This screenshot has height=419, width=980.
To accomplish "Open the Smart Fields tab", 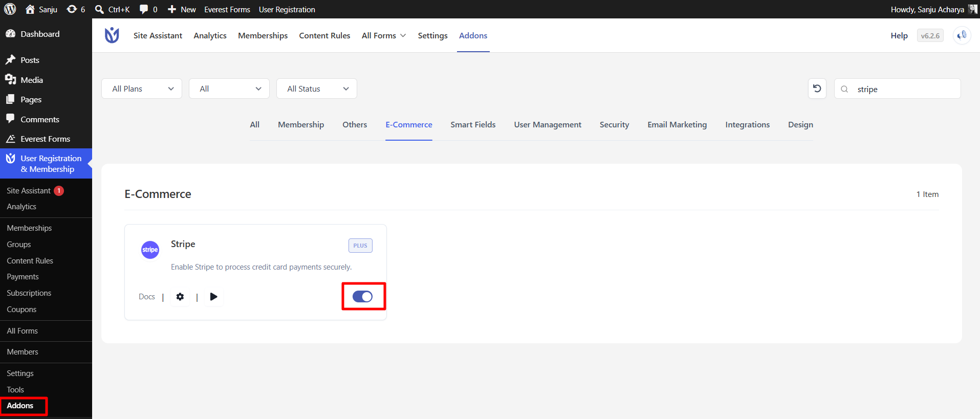I will [x=473, y=124].
